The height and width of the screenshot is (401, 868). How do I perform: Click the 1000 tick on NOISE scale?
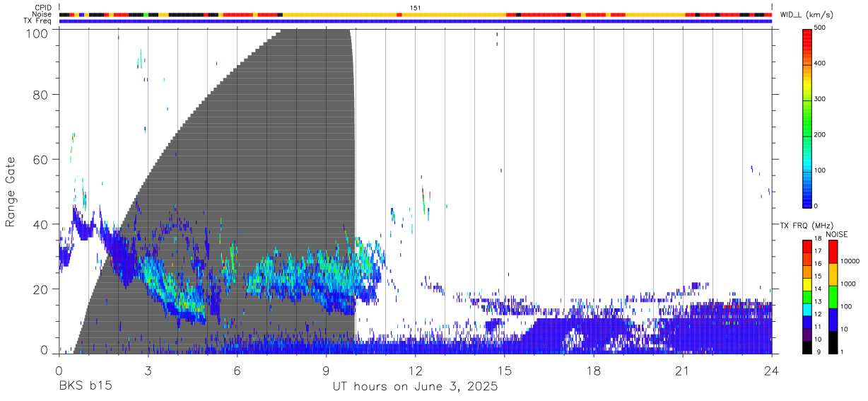tap(848, 284)
